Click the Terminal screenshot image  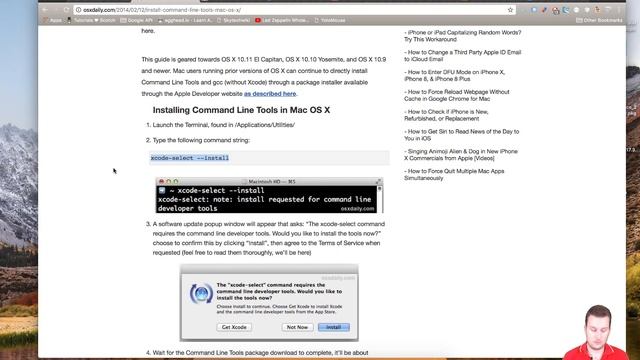[x=269, y=195]
